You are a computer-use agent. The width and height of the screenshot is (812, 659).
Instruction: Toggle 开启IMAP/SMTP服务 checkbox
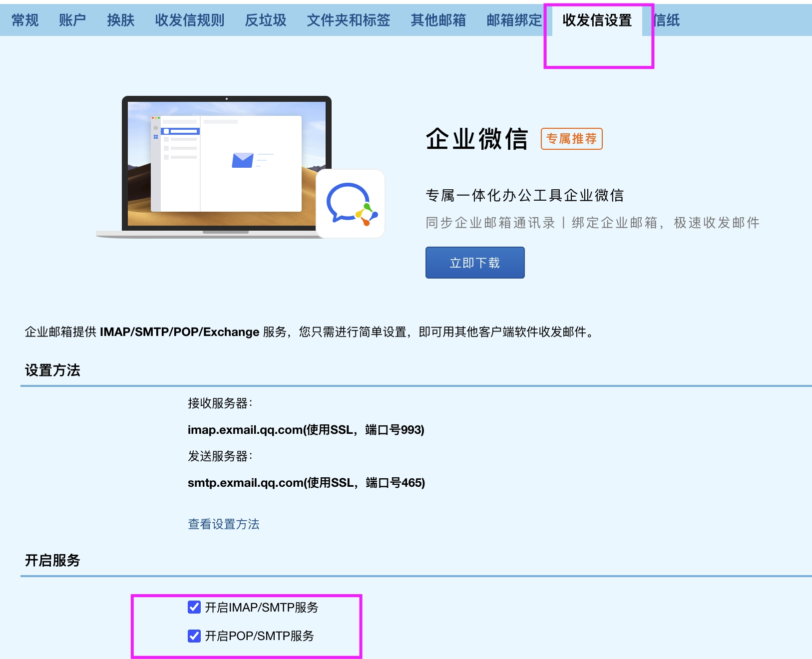194,607
